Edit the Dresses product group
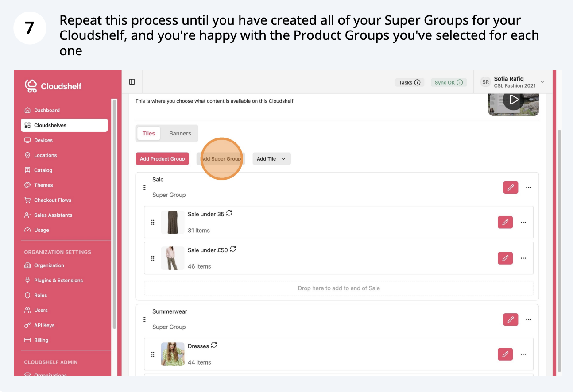 (x=505, y=354)
